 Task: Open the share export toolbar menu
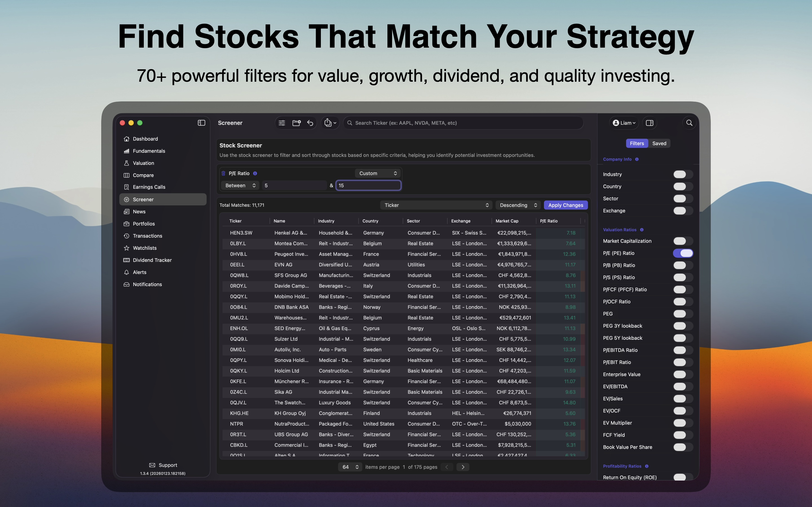330,123
